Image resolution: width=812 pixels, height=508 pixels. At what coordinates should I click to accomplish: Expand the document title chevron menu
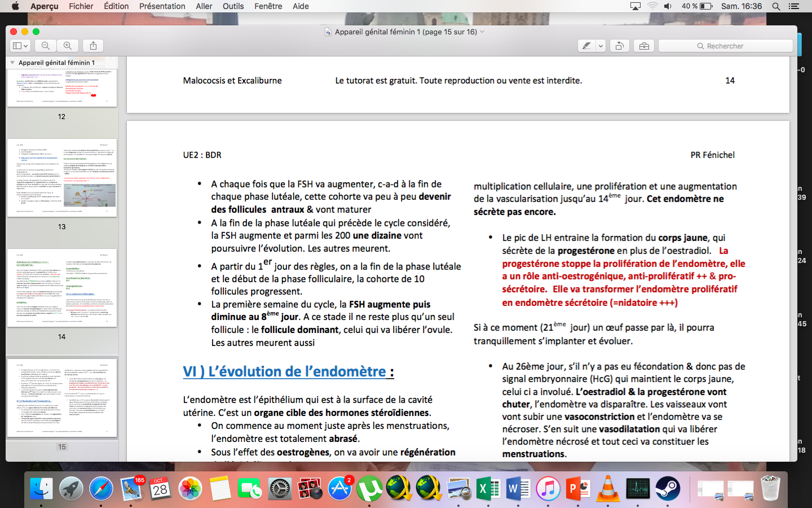[482, 32]
